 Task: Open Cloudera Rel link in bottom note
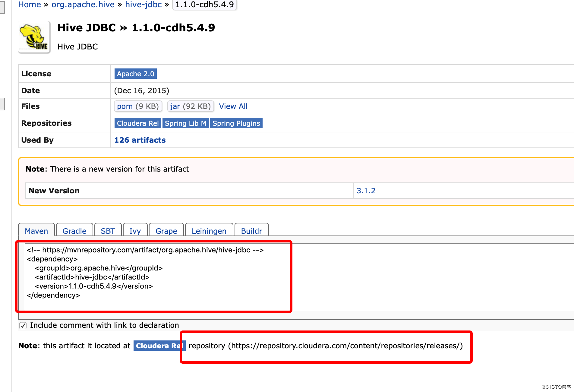coord(159,346)
